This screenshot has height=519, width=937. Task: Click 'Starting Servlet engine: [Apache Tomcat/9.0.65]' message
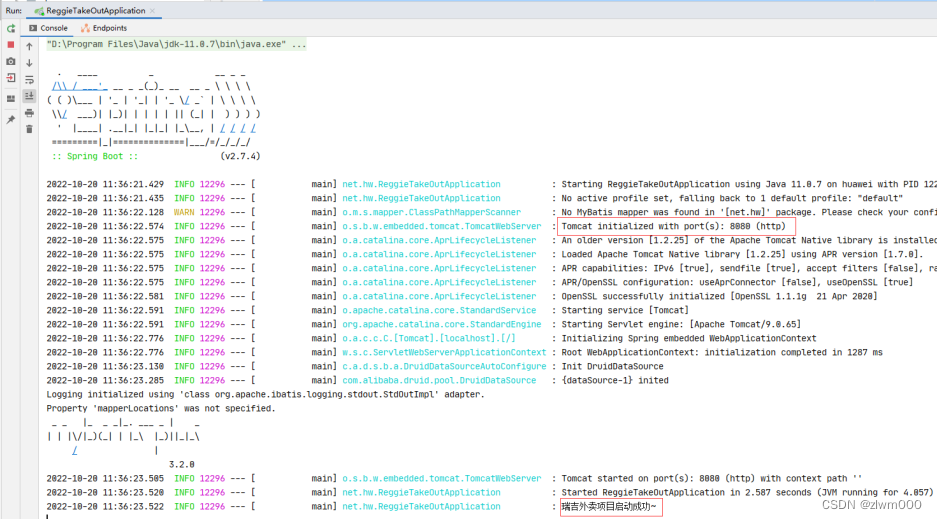click(681, 324)
